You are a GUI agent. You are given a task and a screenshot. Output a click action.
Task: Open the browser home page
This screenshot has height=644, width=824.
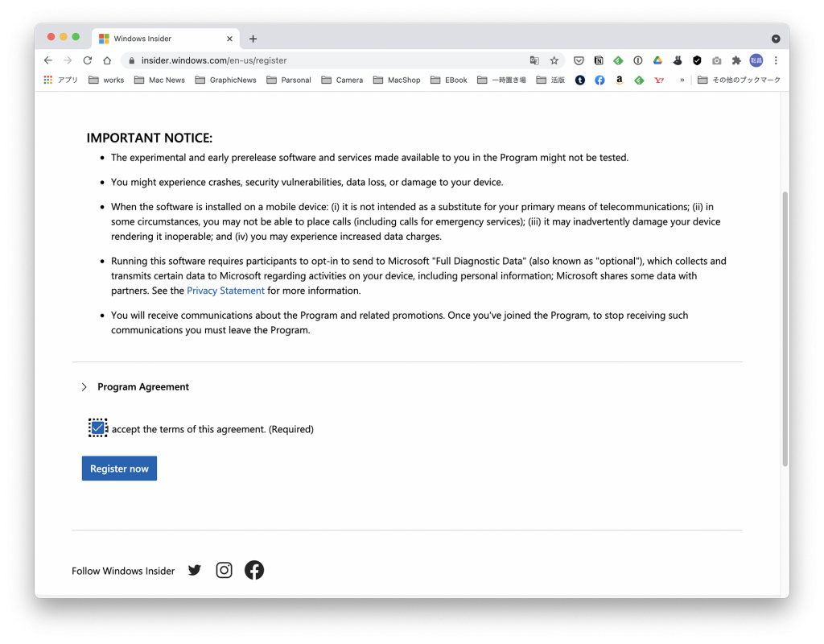coord(107,60)
